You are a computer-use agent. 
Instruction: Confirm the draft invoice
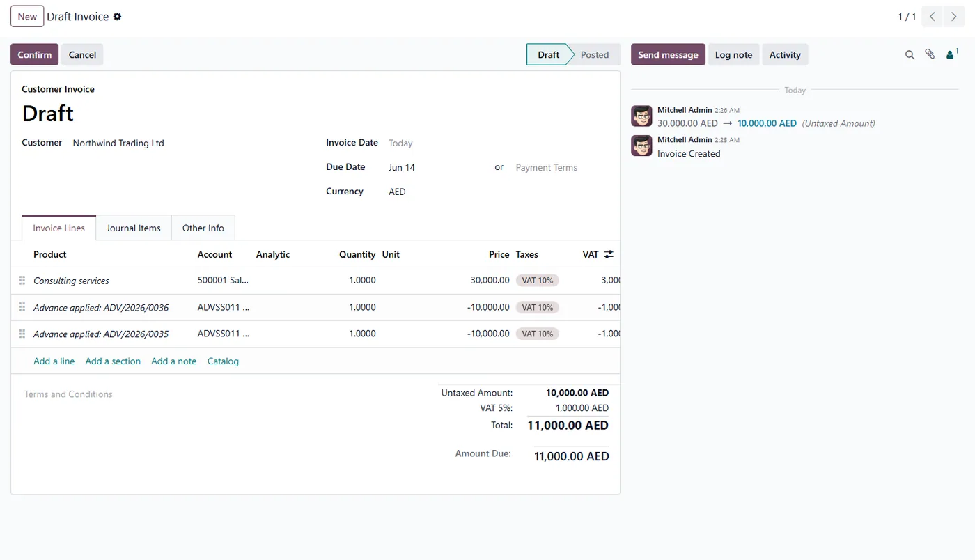pos(35,55)
